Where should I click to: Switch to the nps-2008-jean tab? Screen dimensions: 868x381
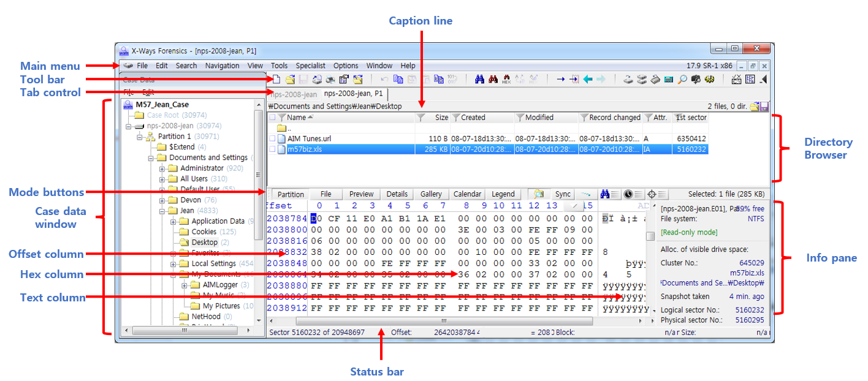294,94
